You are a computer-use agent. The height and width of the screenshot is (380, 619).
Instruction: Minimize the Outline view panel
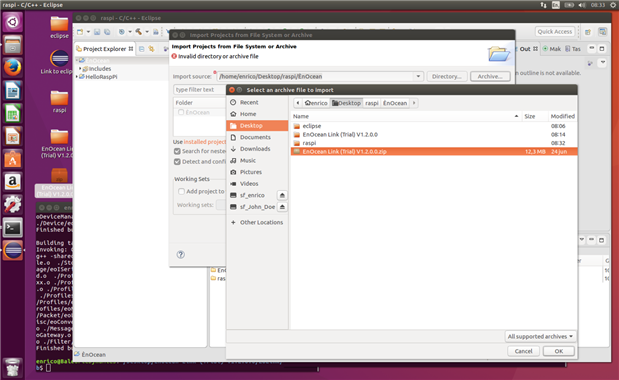(591, 49)
